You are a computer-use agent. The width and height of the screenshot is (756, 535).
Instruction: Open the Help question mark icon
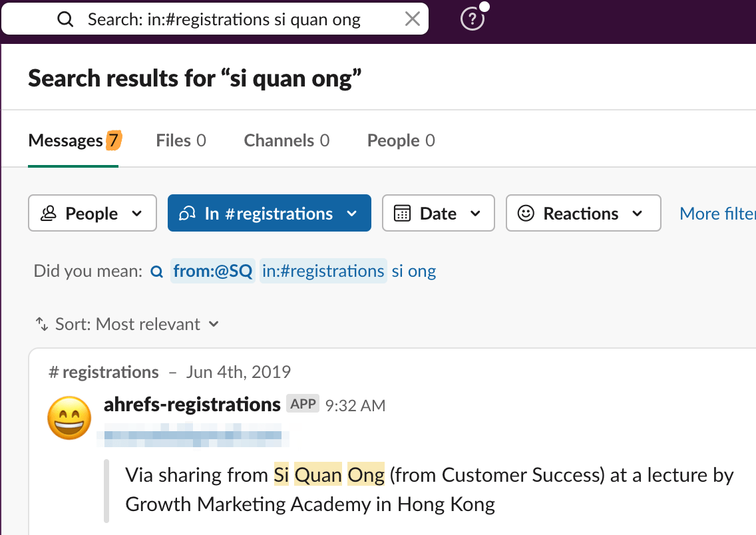pyautogui.click(x=472, y=19)
